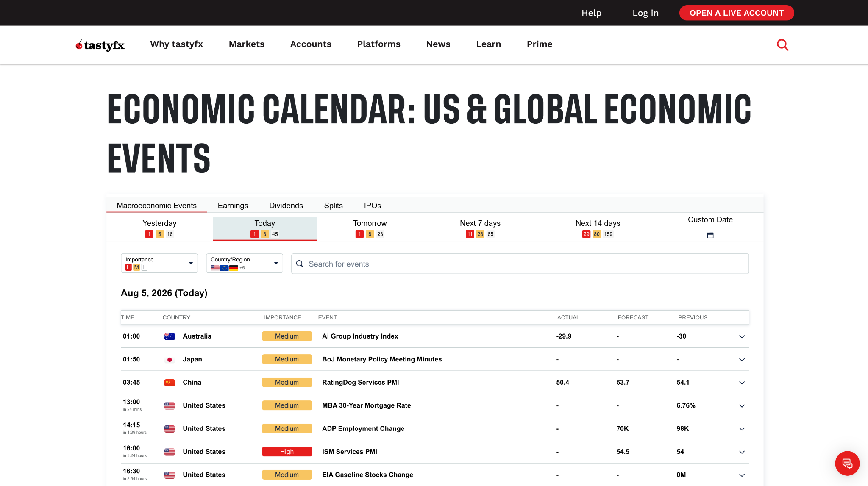868x486 pixels.
Task: Click the Japan flag icon
Action: click(170, 359)
